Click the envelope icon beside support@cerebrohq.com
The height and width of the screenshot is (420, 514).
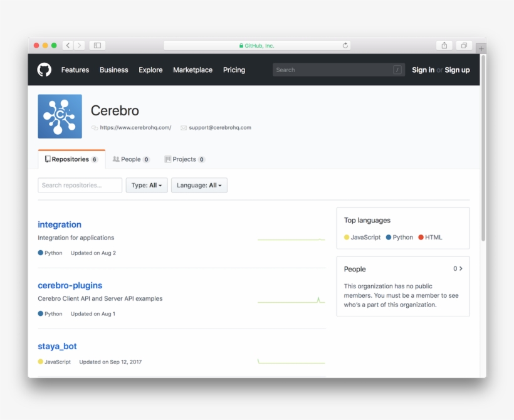coord(182,127)
